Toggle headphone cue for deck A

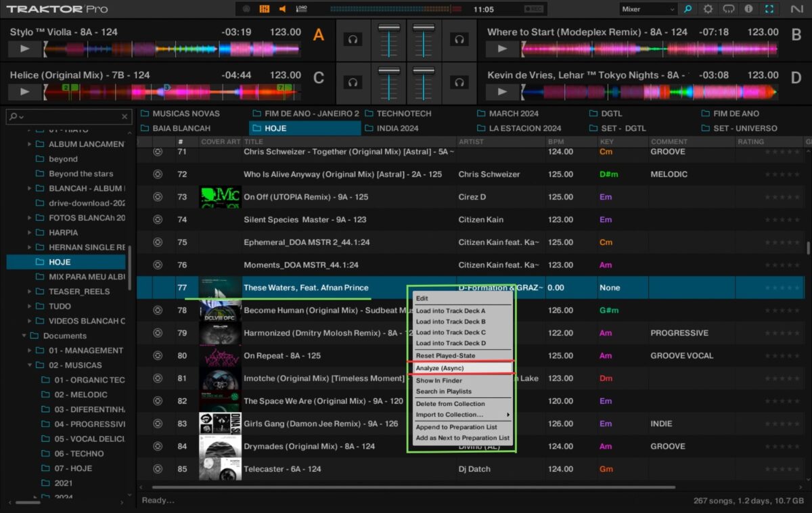click(353, 40)
